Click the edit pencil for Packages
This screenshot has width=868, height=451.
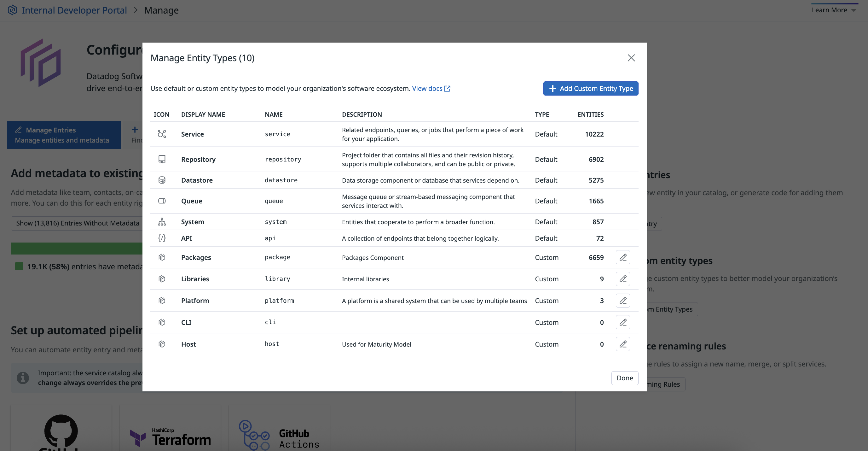[623, 257]
